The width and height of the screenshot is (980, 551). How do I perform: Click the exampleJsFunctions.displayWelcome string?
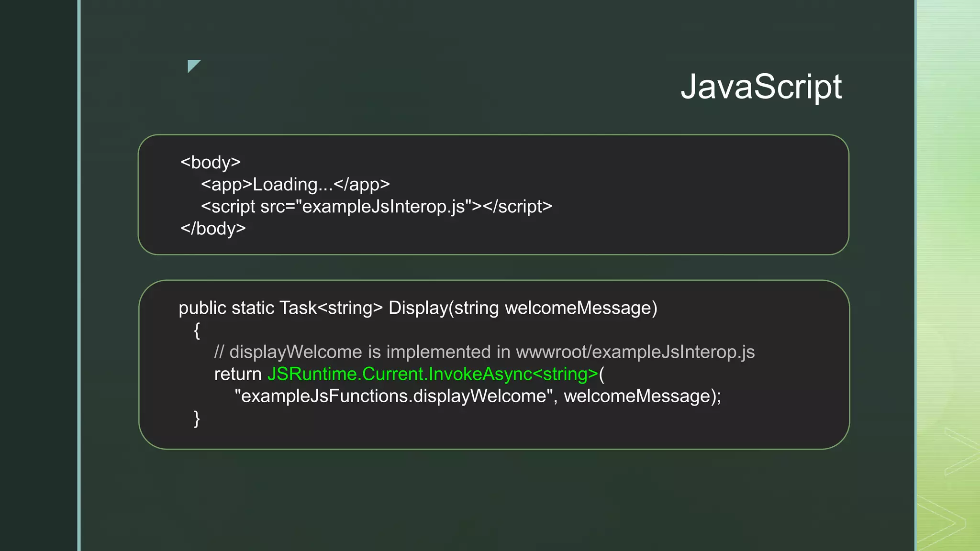[393, 396]
